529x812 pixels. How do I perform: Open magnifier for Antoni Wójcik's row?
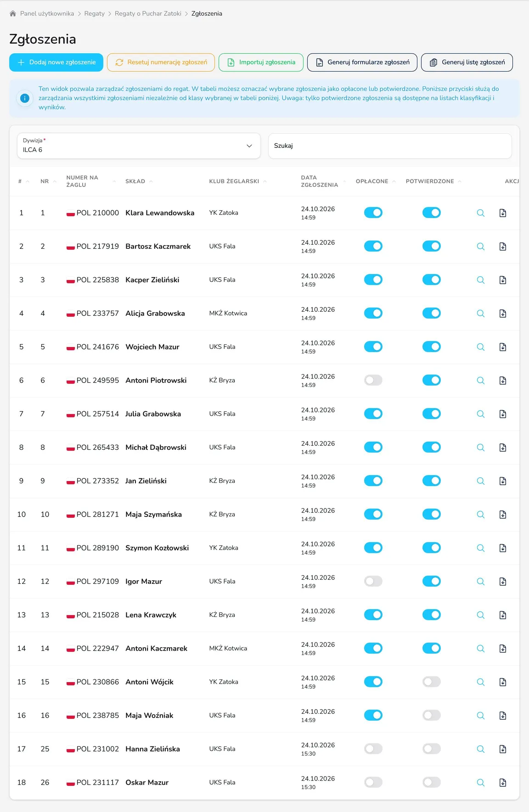[x=481, y=682]
